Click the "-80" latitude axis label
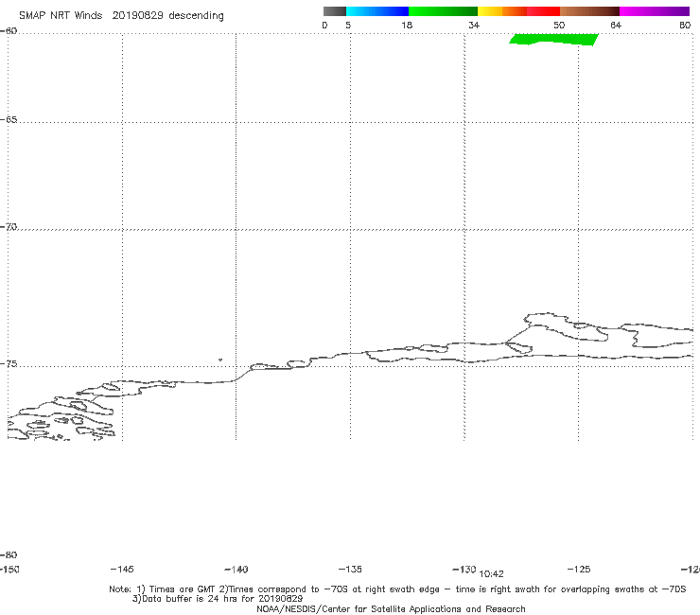The image size is (700, 615). pyautogui.click(x=9, y=554)
